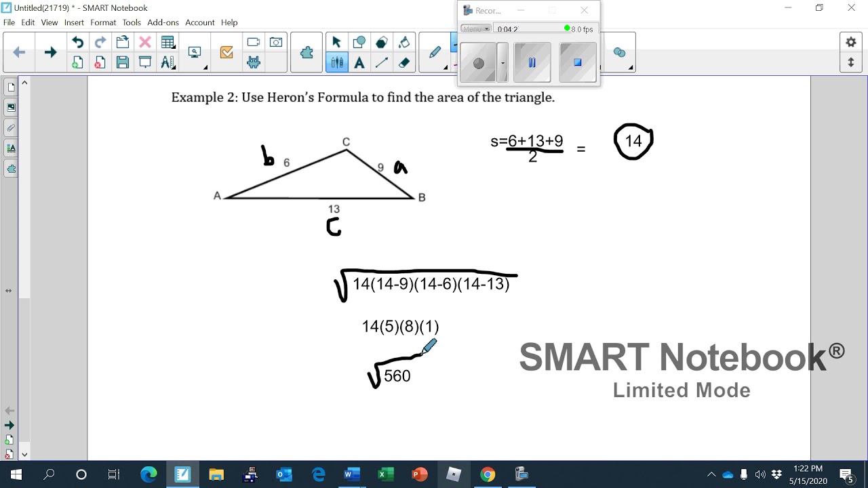Choose the Shapes tool
The width and height of the screenshot is (868, 488).
(x=359, y=43)
